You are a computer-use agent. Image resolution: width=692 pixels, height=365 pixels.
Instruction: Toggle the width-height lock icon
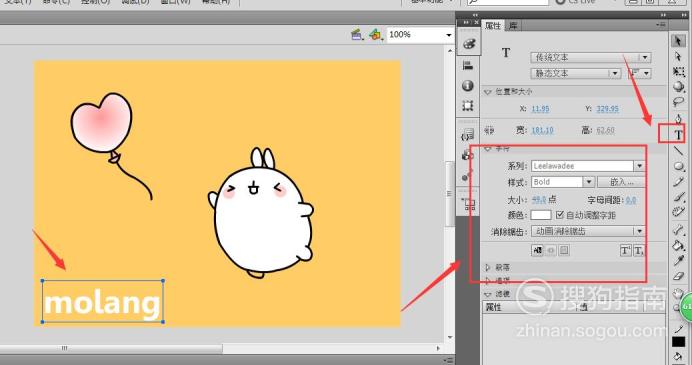pyautogui.click(x=489, y=130)
